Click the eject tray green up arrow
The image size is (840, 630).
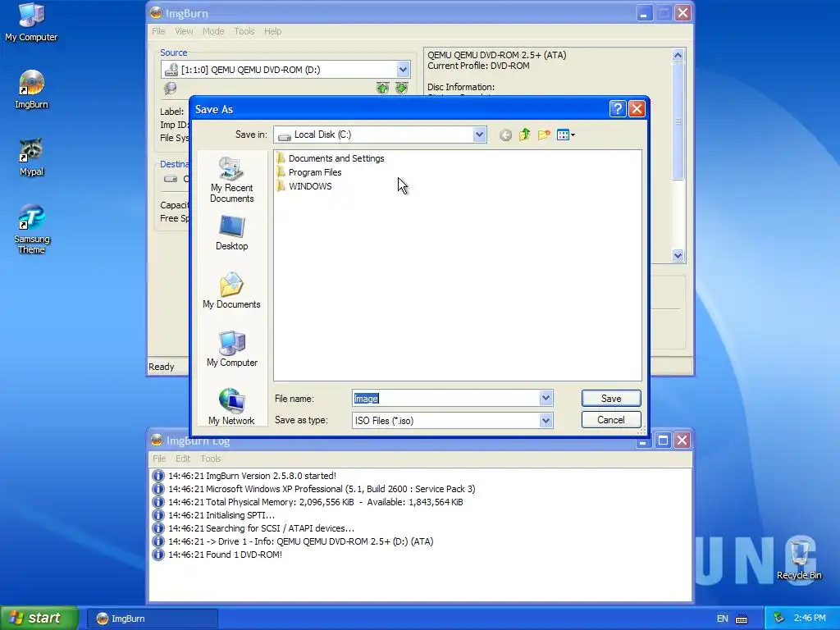[382, 88]
